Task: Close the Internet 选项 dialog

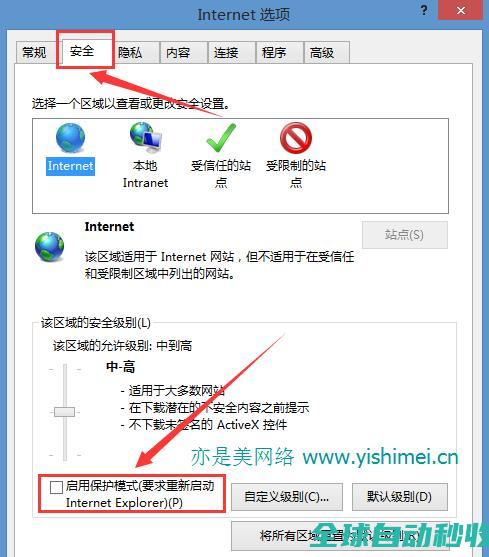Action: coord(461,10)
